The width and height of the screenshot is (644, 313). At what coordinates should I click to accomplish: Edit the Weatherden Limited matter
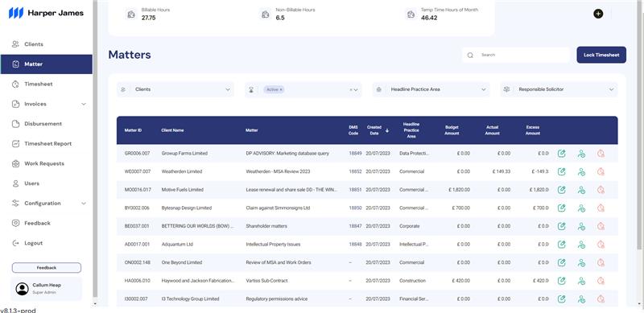[561, 171]
